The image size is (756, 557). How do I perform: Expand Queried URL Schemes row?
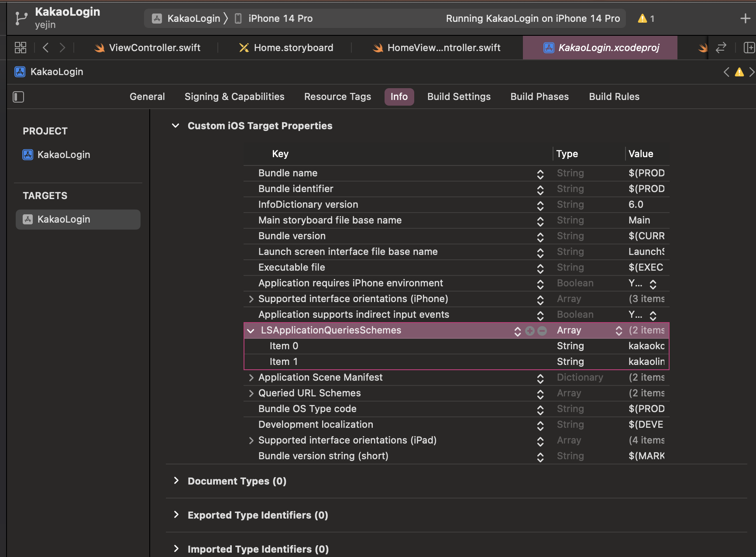click(251, 393)
